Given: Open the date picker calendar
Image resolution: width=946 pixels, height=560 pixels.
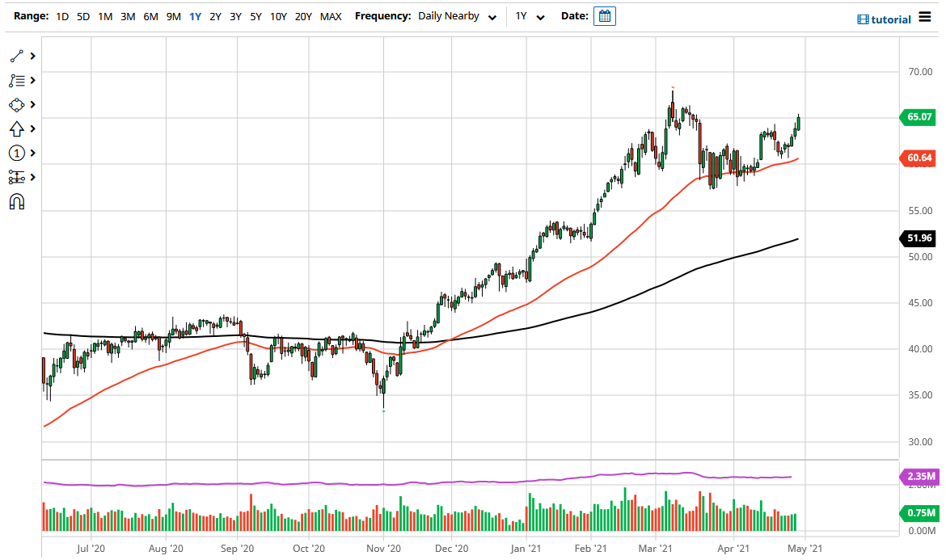Looking at the screenshot, I should [x=605, y=15].
